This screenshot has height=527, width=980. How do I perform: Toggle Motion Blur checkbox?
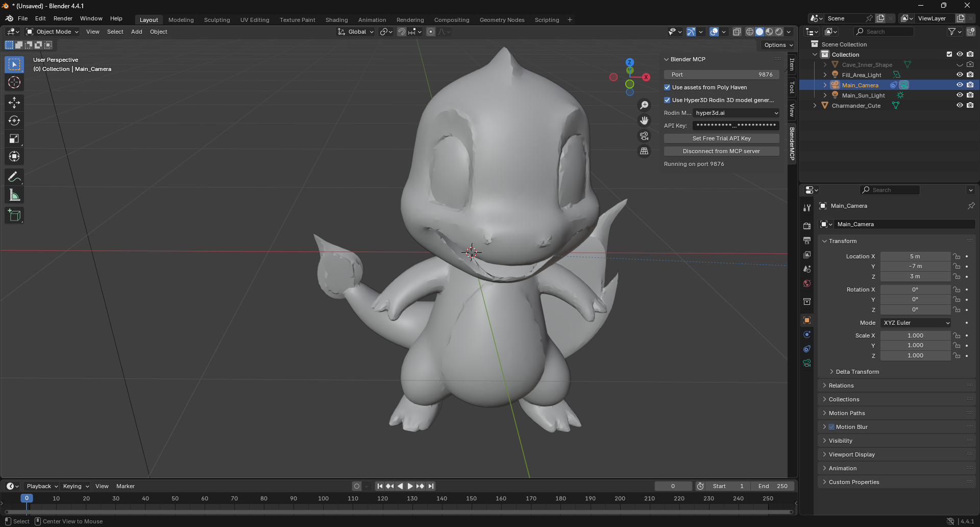831,427
